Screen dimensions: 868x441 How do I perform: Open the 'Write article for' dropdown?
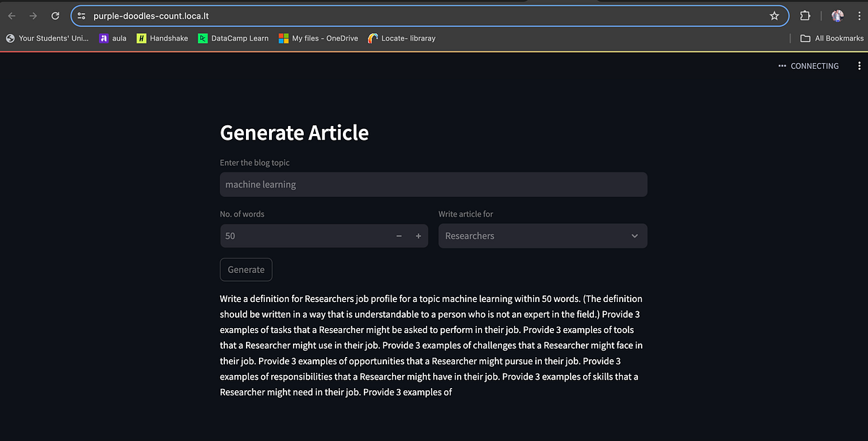coord(634,235)
